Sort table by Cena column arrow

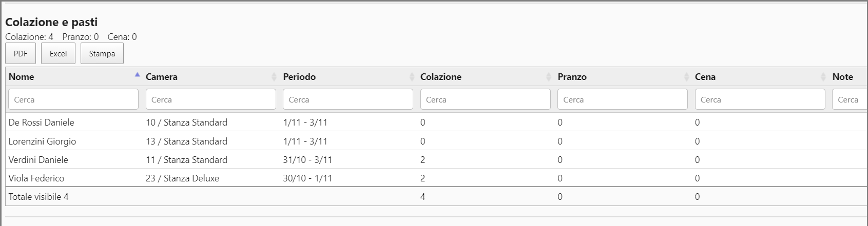tap(823, 77)
